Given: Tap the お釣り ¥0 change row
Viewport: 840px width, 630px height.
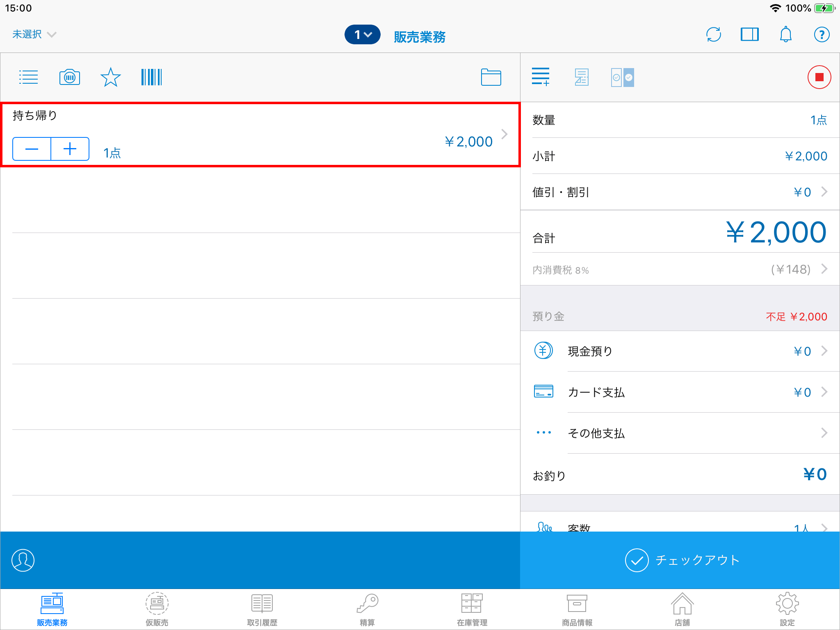Looking at the screenshot, I should point(680,474).
